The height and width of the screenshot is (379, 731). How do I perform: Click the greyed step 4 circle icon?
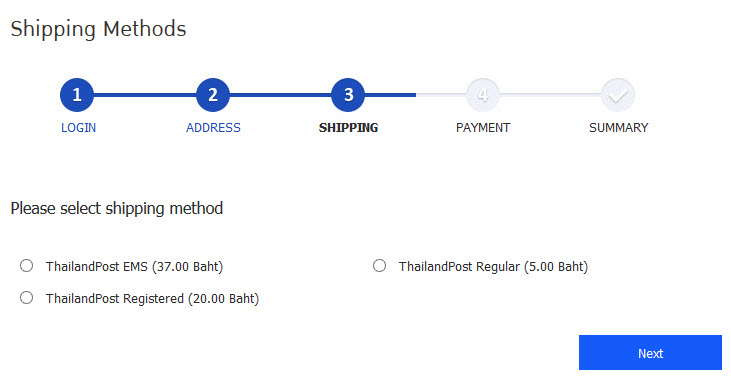483,95
